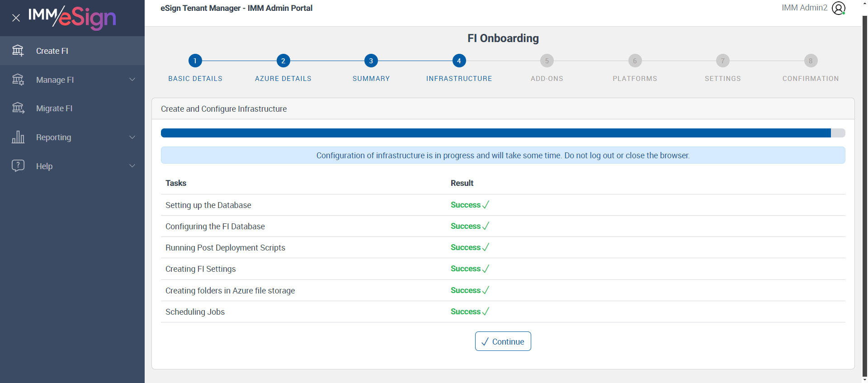
Task: Go to step 3 Summary circle
Action: [371, 61]
